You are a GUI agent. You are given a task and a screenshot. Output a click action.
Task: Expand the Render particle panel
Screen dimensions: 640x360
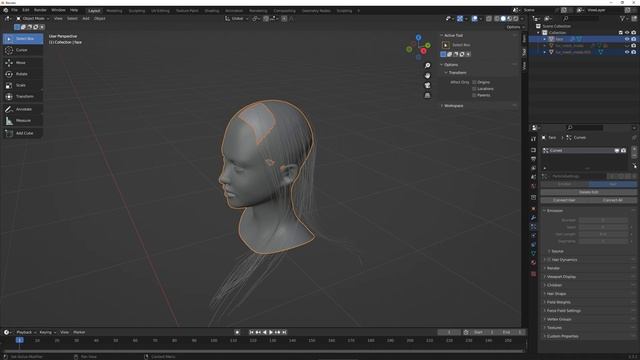click(588, 269)
